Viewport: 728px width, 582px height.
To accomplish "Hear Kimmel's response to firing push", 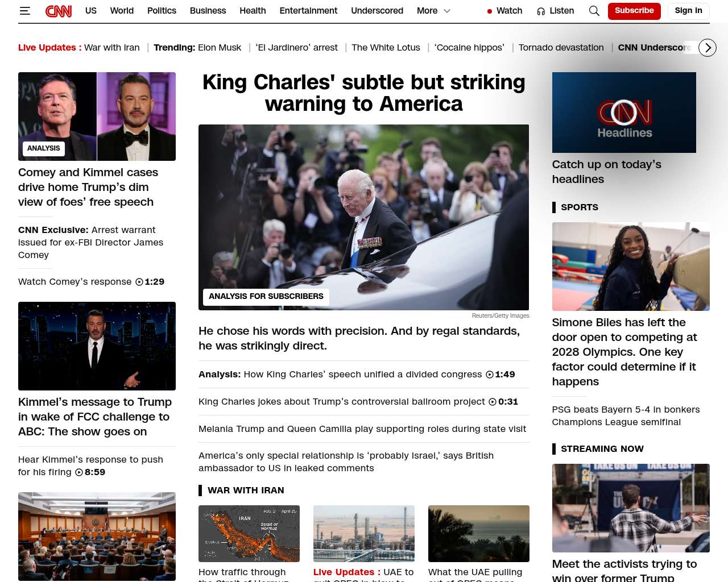I will point(90,466).
